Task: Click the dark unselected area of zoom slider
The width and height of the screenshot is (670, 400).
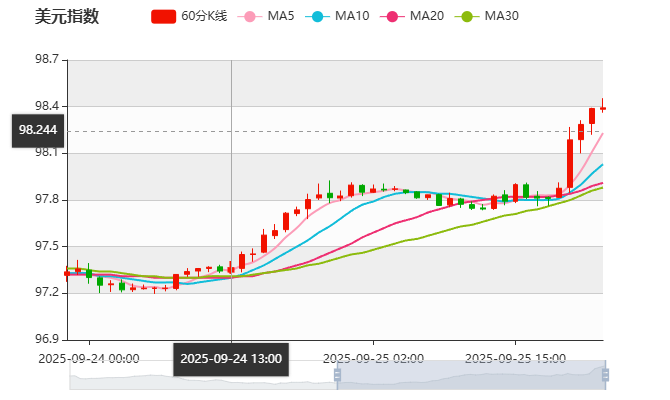Action: [x=200, y=375]
